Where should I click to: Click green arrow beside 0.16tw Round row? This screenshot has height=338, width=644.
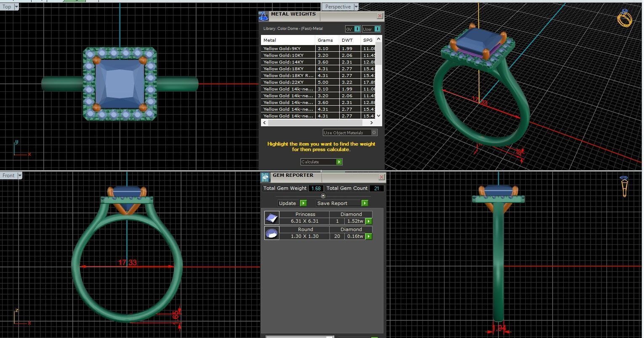[369, 237]
